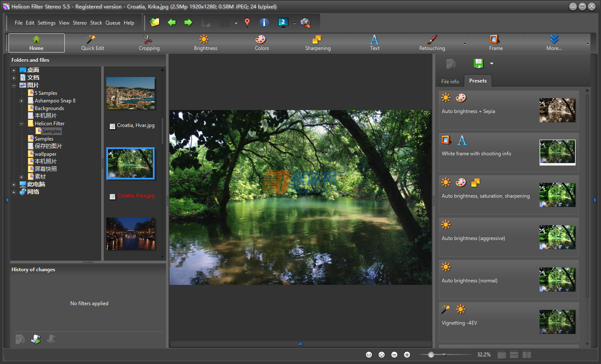Select the Text tool
The image size is (601, 364).
(x=374, y=43)
